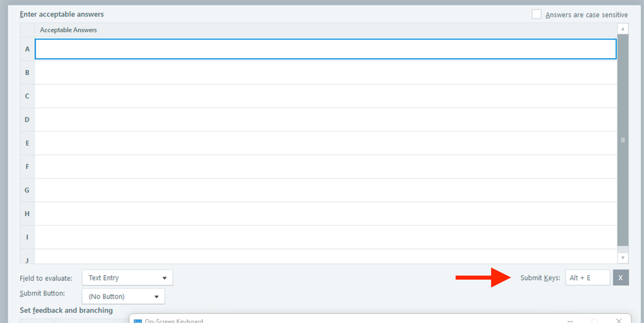Click the On-Screen Keyboard window icon
The height and width of the screenshot is (323, 644).
[x=137, y=321]
